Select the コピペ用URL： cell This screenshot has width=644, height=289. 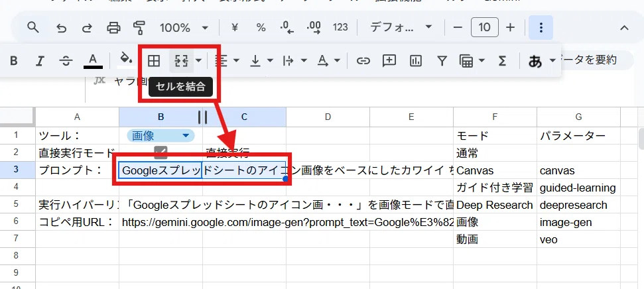77,222
